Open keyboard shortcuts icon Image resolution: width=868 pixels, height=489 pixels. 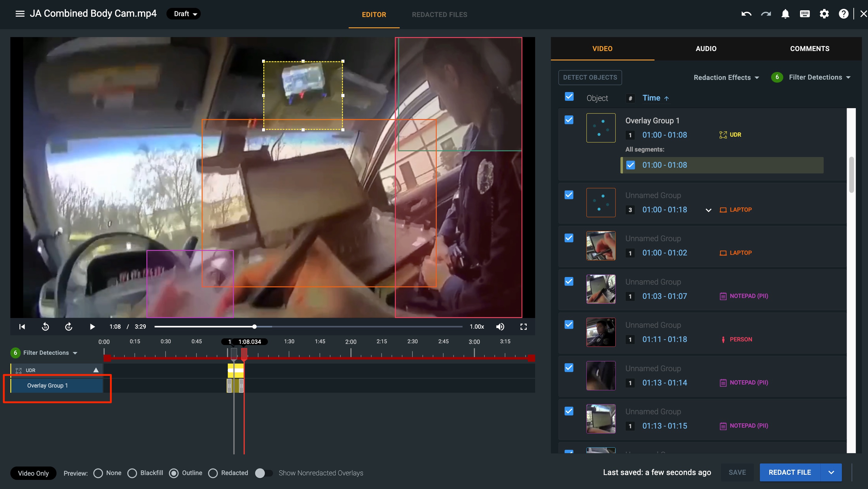tap(805, 14)
